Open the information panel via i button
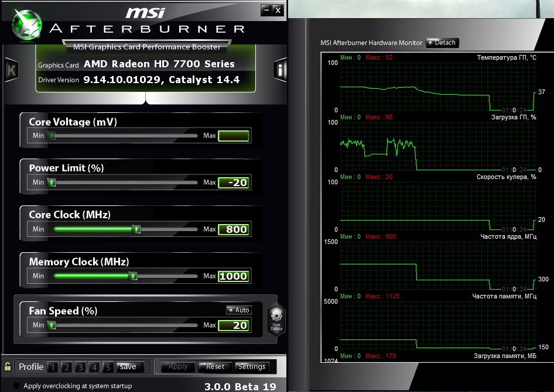Screen dimensions: 554x392 point(280,70)
